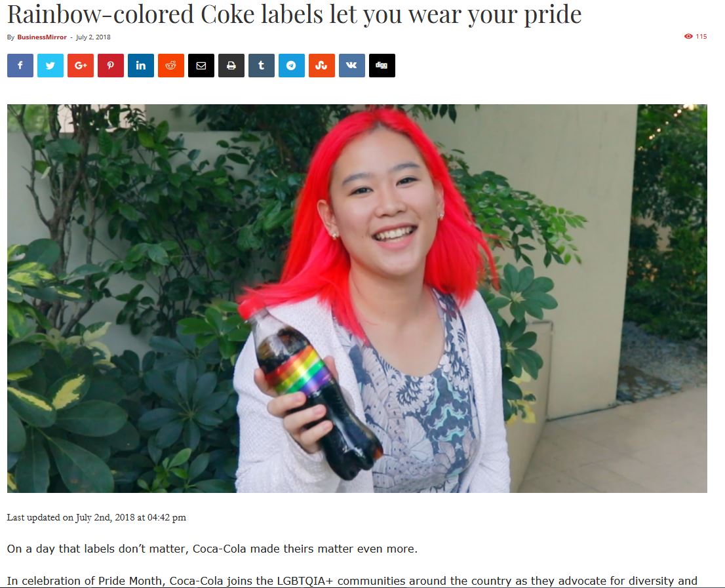
Task: Share article on Tumblr
Action: [262, 65]
